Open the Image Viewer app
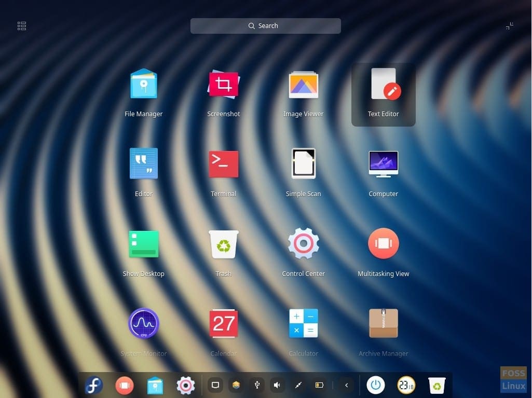Viewport: 532px width, 398px height. (303, 84)
